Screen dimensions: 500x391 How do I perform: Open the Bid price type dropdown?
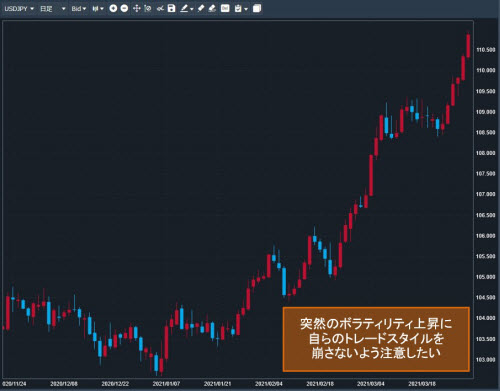pyautogui.click(x=79, y=9)
